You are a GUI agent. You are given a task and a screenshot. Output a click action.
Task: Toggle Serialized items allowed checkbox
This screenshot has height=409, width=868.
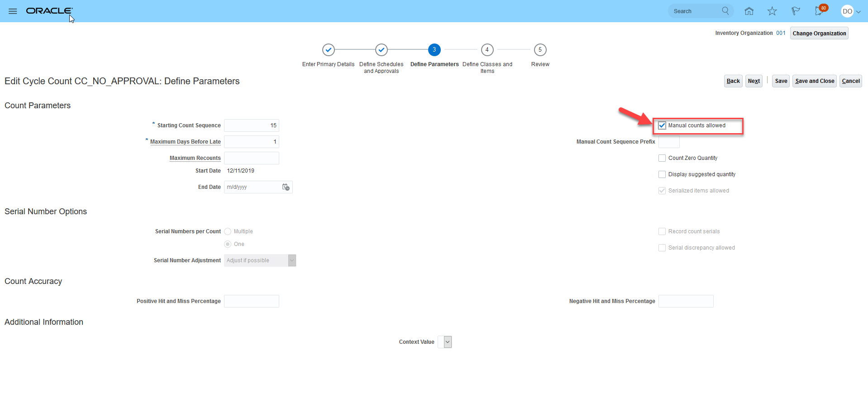[662, 191]
